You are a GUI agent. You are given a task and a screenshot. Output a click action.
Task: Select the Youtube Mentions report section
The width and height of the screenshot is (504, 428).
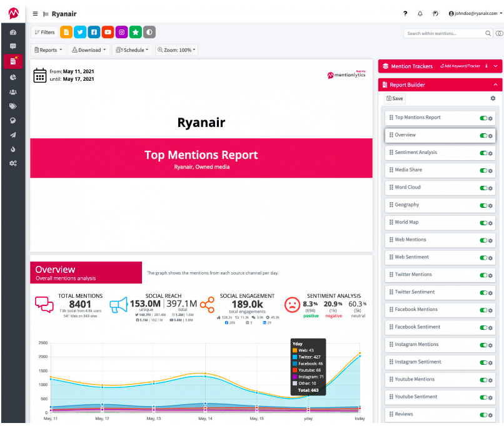pyautogui.click(x=440, y=379)
